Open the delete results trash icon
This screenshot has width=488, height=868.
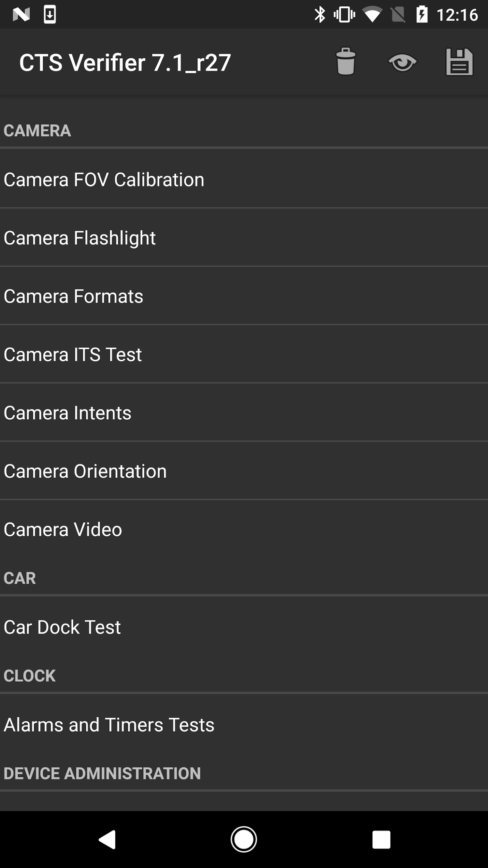click(x=346, y=63)
